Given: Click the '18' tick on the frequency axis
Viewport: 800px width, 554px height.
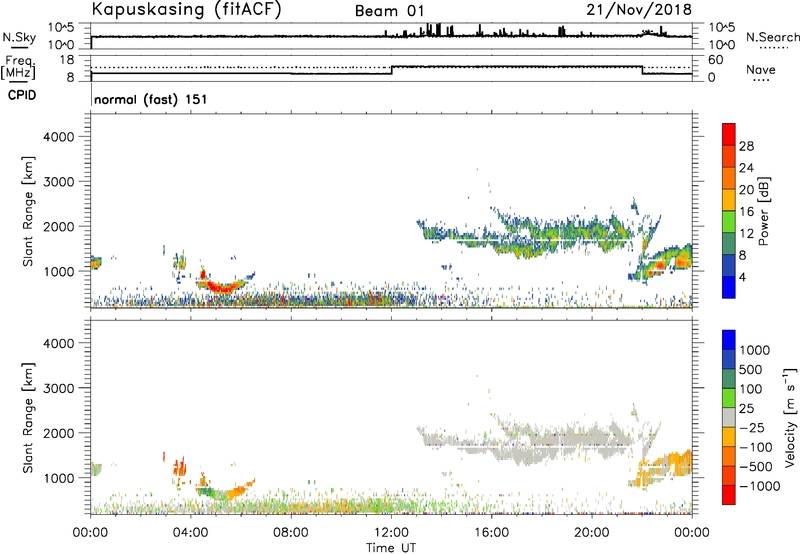Looking at the screenshot, I should [67, 60].
